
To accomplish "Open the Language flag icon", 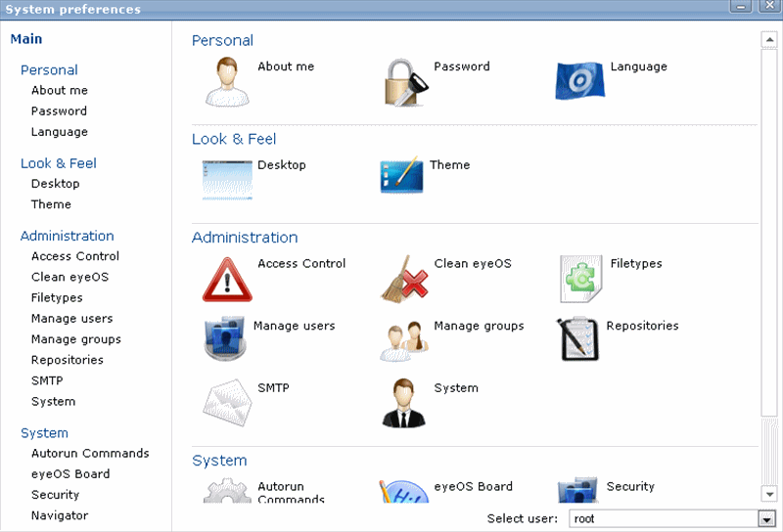I will pos(580,81).
